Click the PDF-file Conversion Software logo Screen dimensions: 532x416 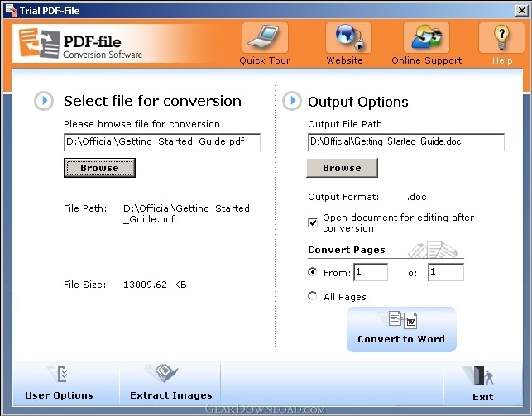81,43
